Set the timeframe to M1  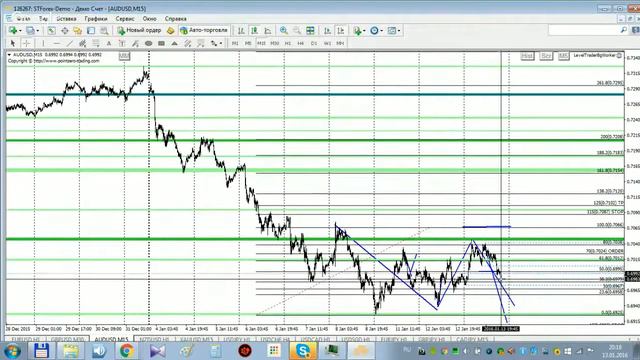235,43
